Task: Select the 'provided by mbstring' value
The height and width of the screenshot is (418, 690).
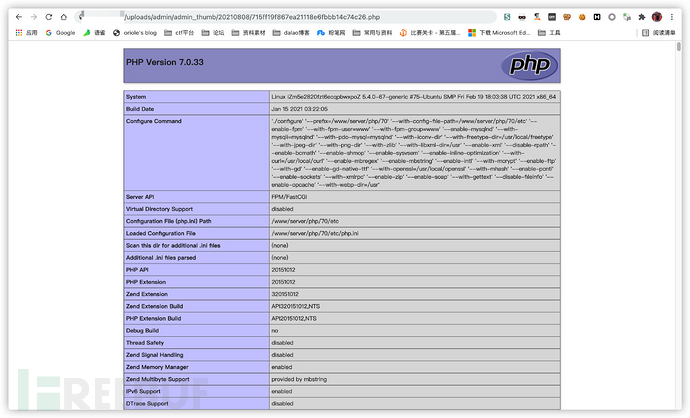Action: click(299, 379)
